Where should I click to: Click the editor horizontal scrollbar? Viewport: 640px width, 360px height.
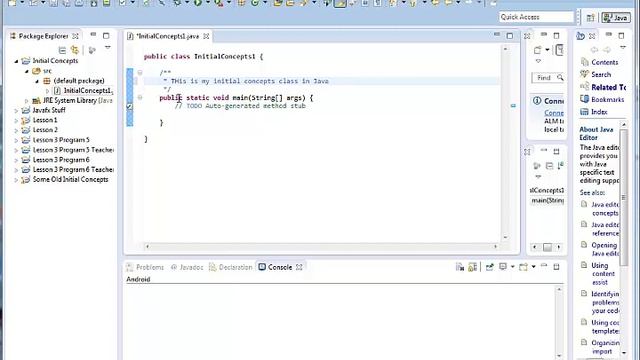click(x=322, y=247)
